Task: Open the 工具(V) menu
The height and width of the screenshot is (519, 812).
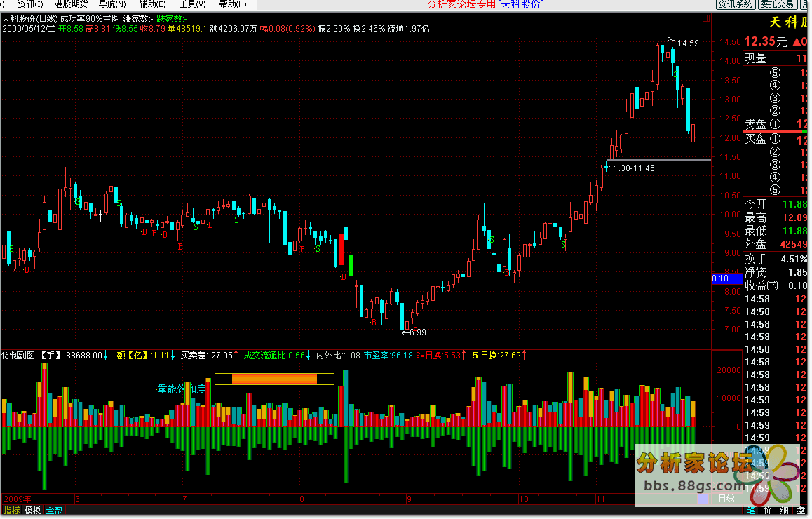Action: click(193, 4)
